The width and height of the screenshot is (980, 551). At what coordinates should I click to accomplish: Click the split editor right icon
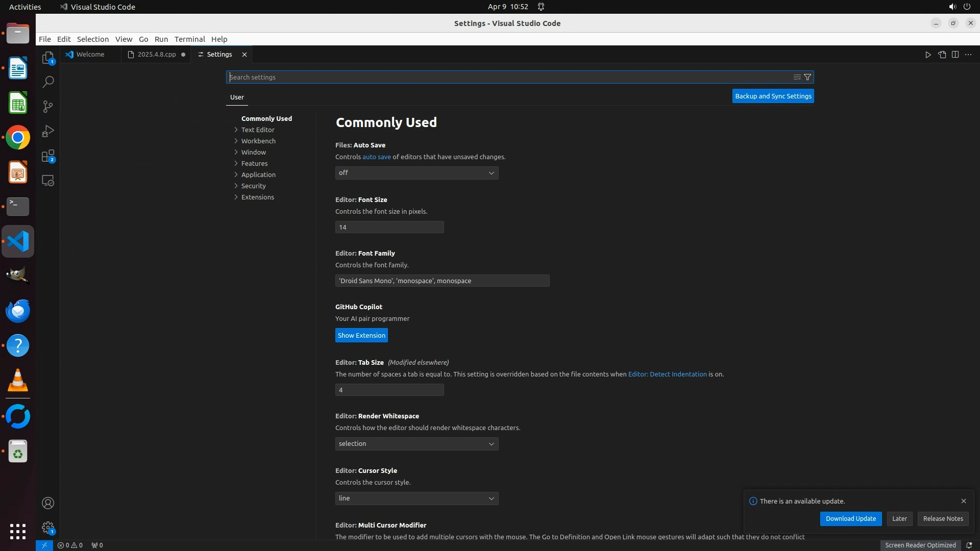[x=955, y=55]
